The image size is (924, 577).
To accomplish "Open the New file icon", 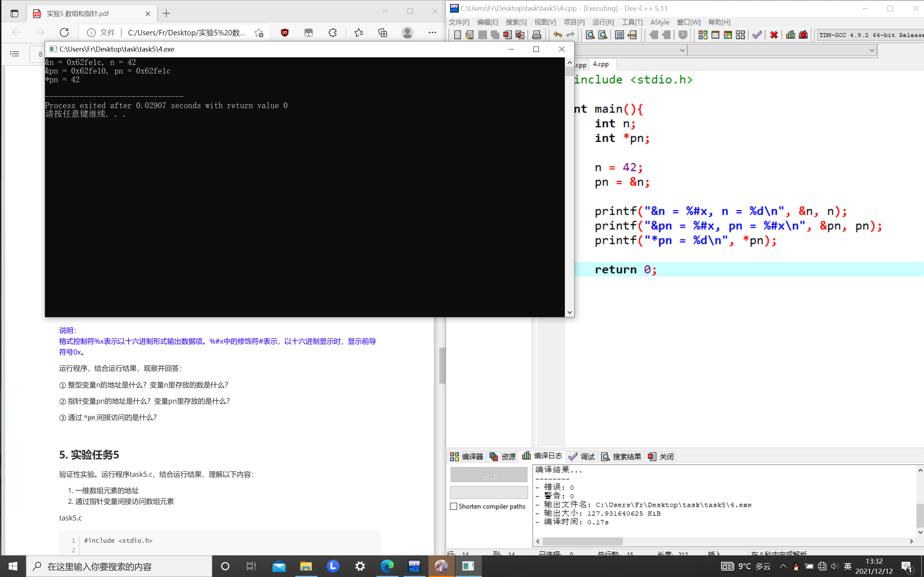I will [457, 35].
